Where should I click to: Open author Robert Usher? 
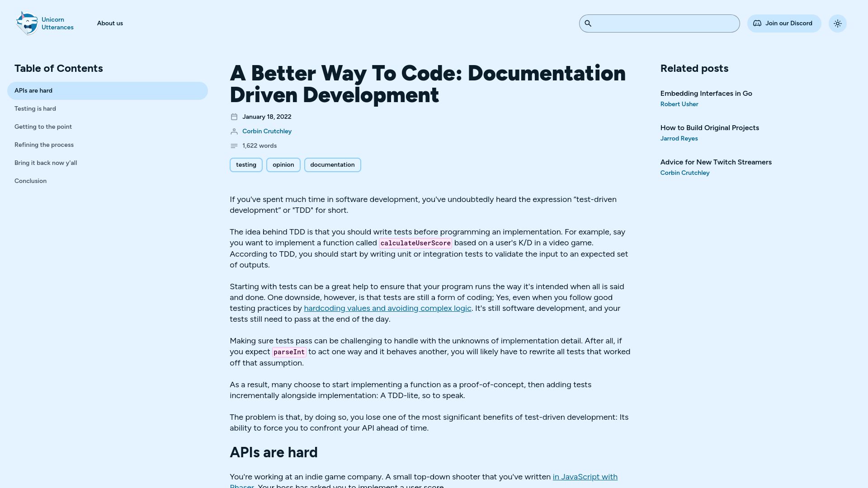679,104
